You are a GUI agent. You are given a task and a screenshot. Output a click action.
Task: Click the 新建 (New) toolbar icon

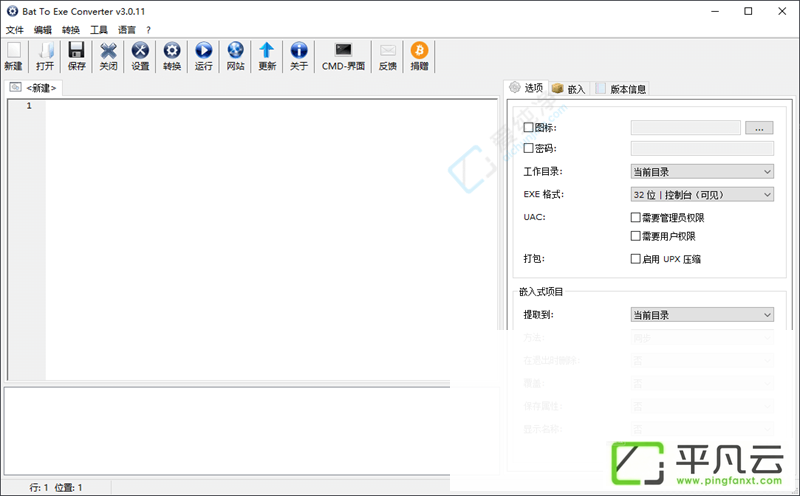[13, 50]
